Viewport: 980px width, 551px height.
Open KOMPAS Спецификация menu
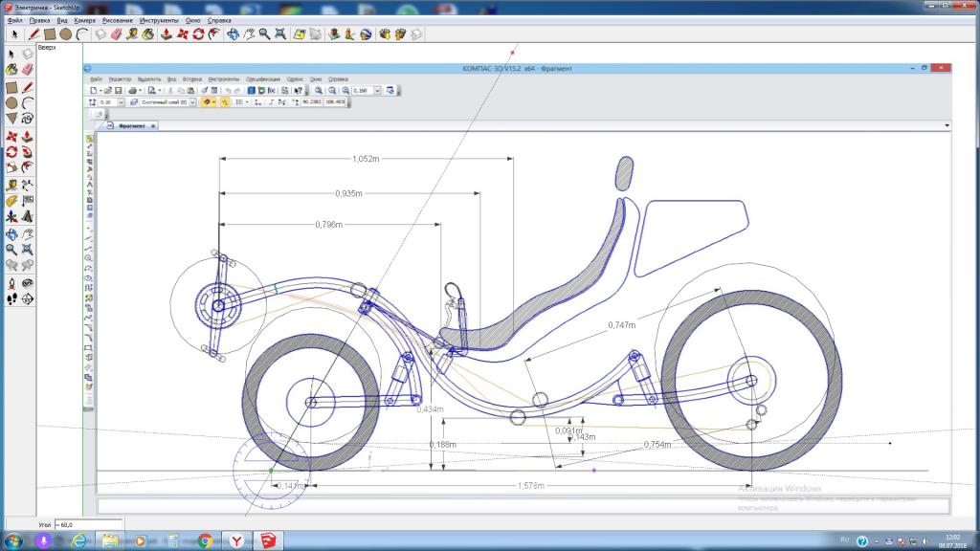[x=263, y=79]
